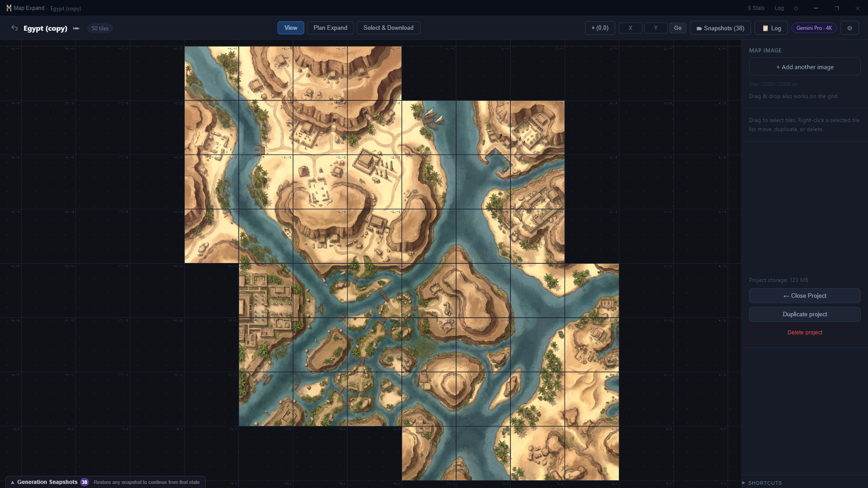Open the settings gear in the toolbar
This screenshot has width=868, height=488.
coord(849,28)
